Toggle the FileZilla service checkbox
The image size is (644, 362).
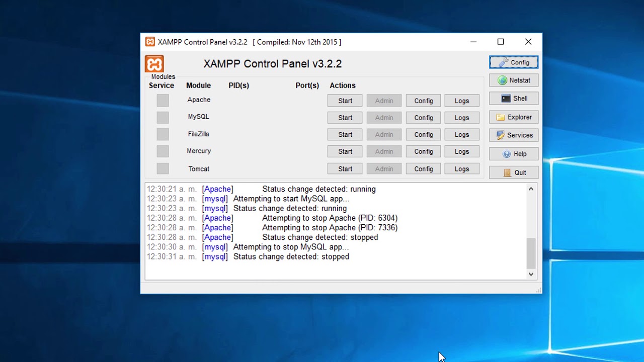[163, 134]
